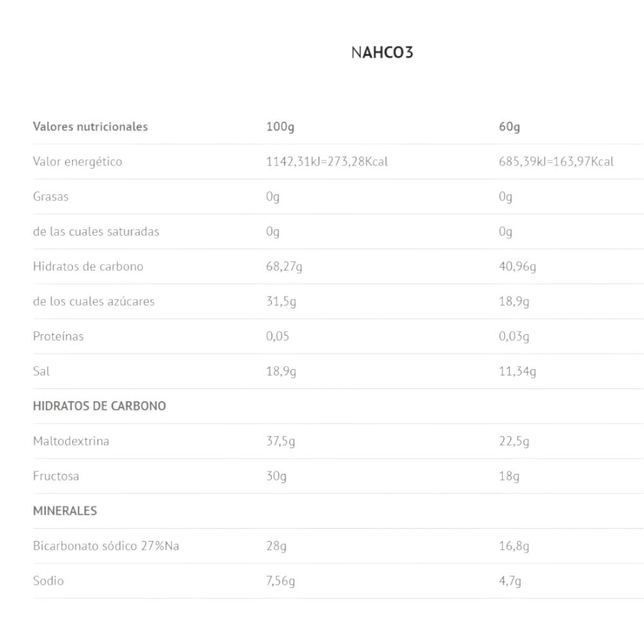Select the Valor energético row label
Viewport: 644px width, 644px height.
(x=77, y=162)
